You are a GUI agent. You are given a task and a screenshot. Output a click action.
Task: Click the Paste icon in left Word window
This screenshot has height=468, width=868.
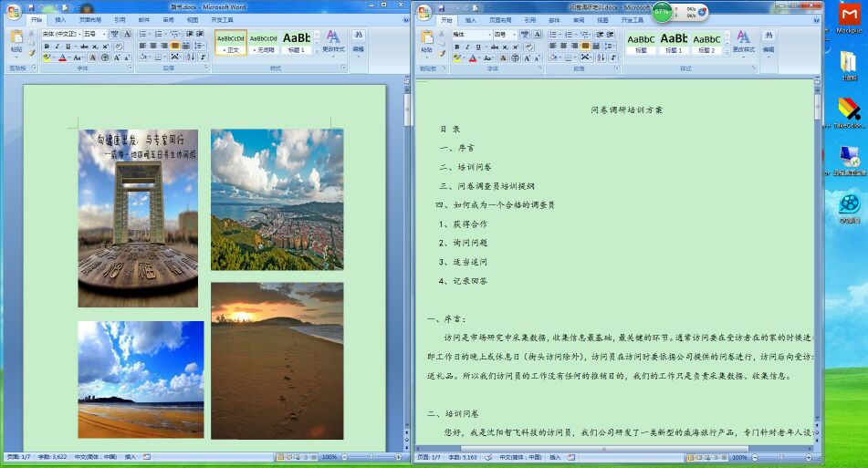(16, 39)
